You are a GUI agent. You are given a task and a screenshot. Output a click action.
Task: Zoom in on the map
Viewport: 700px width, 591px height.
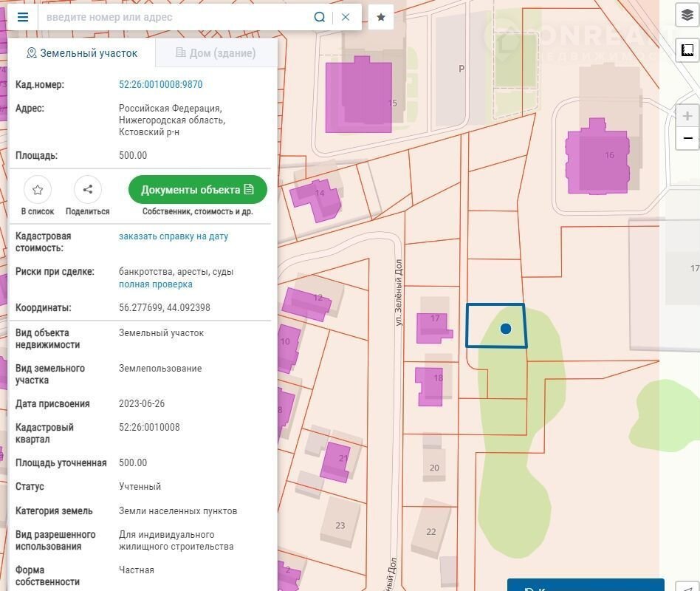(687, 116)
